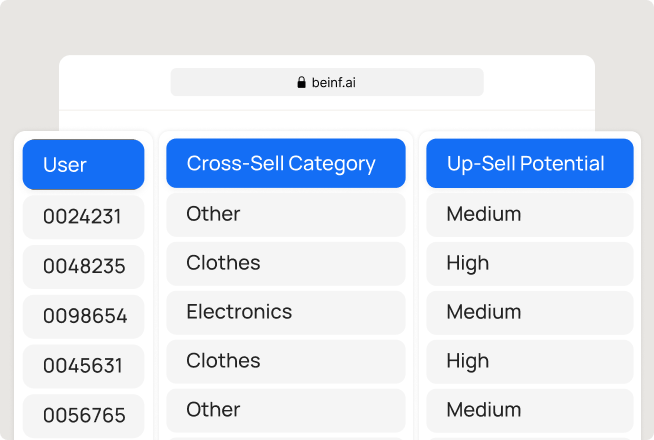654x440 pixels.
Task: Click the Medium potential for user 0024231
Action: coord(529,214)
